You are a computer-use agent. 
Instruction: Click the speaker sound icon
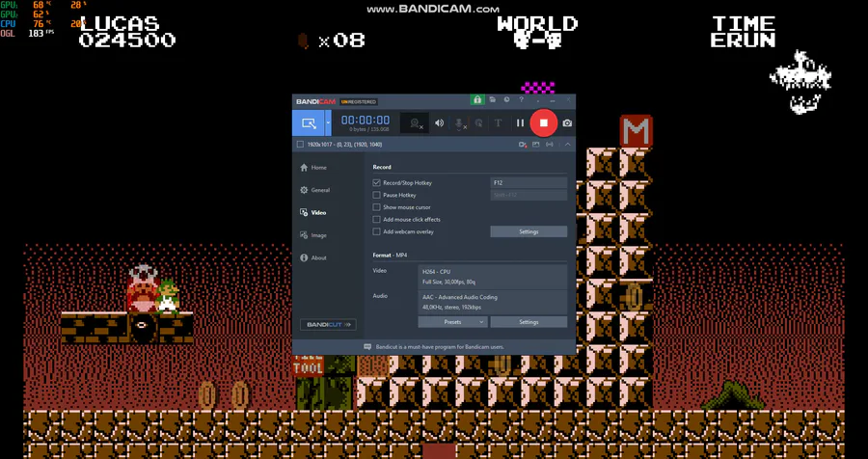click(439, 122)
